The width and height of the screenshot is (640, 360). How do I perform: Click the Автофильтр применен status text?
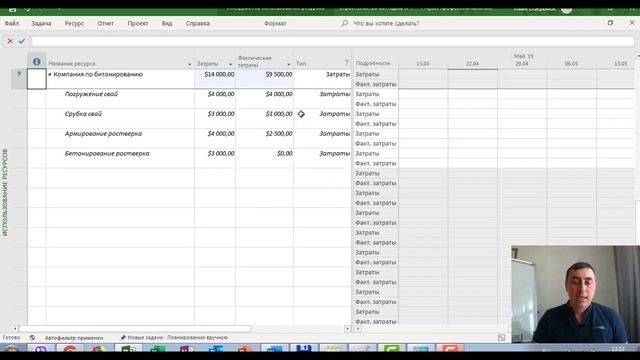pos(74,338)
